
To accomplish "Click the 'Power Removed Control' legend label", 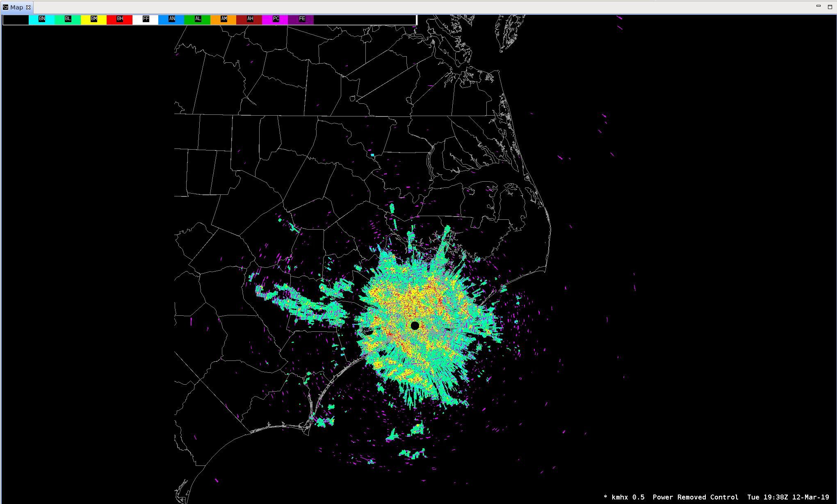I will [x=696, y=497].
